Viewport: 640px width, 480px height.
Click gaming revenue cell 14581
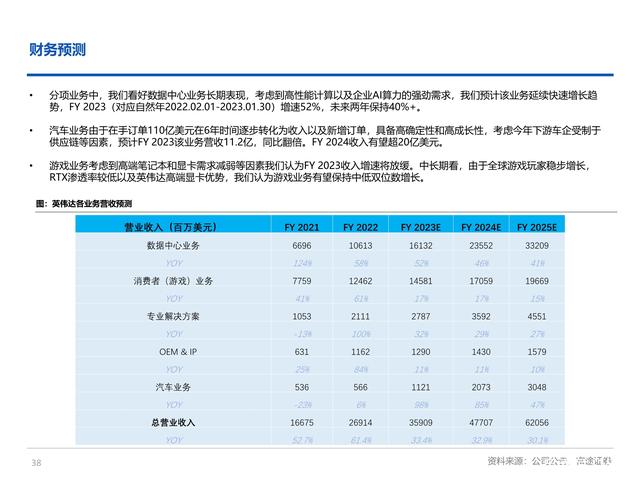(x=421, y=281)
